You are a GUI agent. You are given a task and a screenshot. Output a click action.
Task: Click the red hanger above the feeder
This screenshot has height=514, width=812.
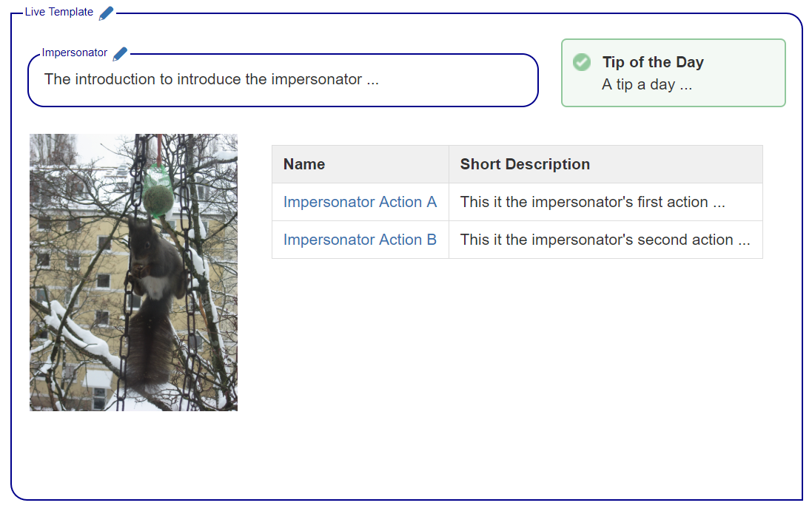(x=158, y=148)
